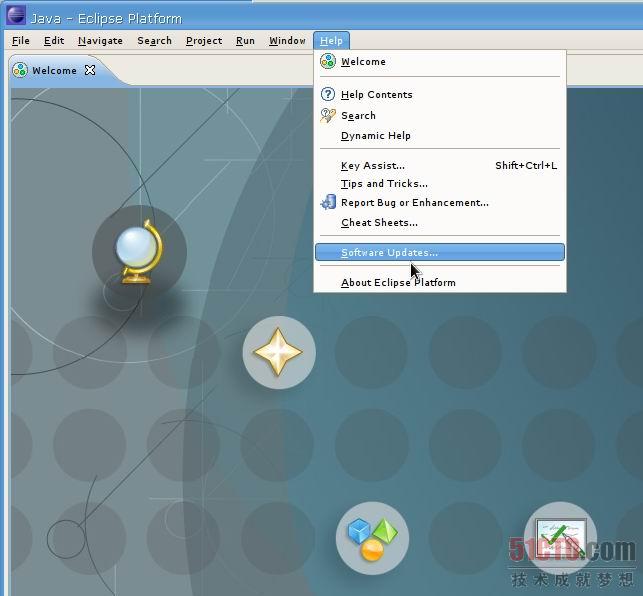Open Key Assist...
643x596 pixels.
[440, 165]
